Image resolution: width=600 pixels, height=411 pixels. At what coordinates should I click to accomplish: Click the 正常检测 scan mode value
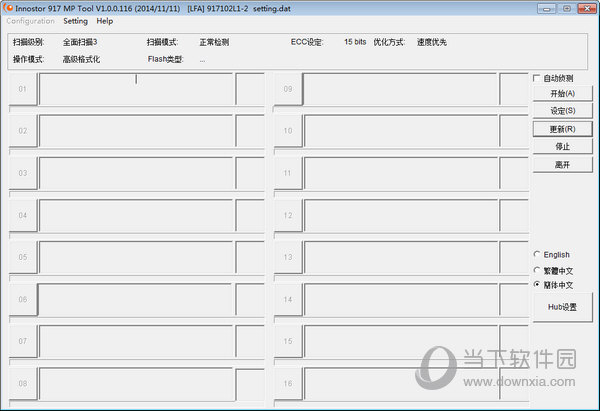pos(214,42)
